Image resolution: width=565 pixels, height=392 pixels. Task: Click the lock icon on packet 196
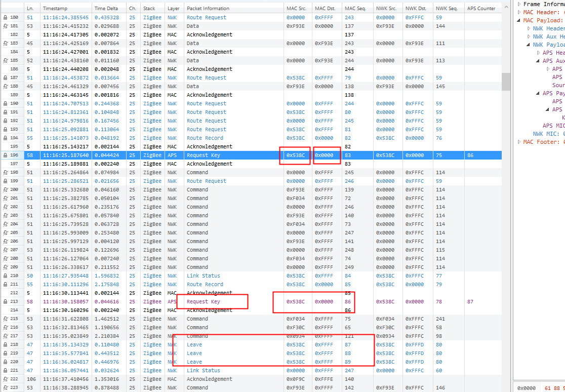point(5,155)
